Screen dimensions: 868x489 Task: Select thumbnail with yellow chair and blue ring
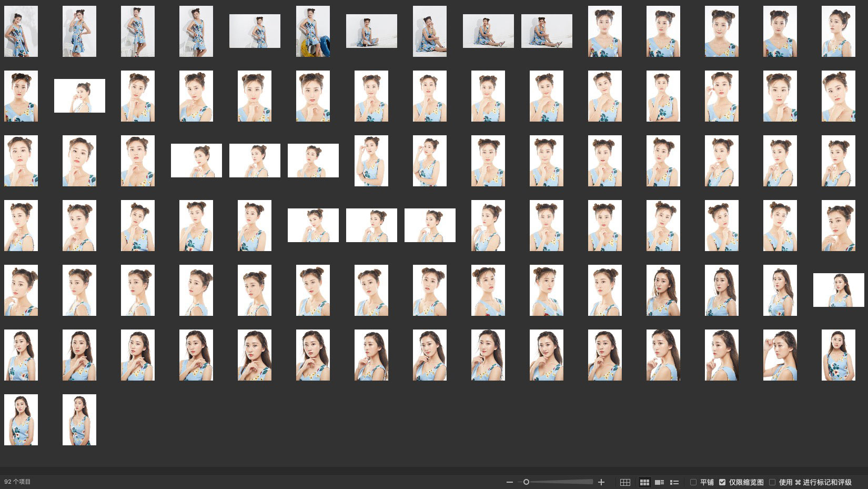coord(313,32)
